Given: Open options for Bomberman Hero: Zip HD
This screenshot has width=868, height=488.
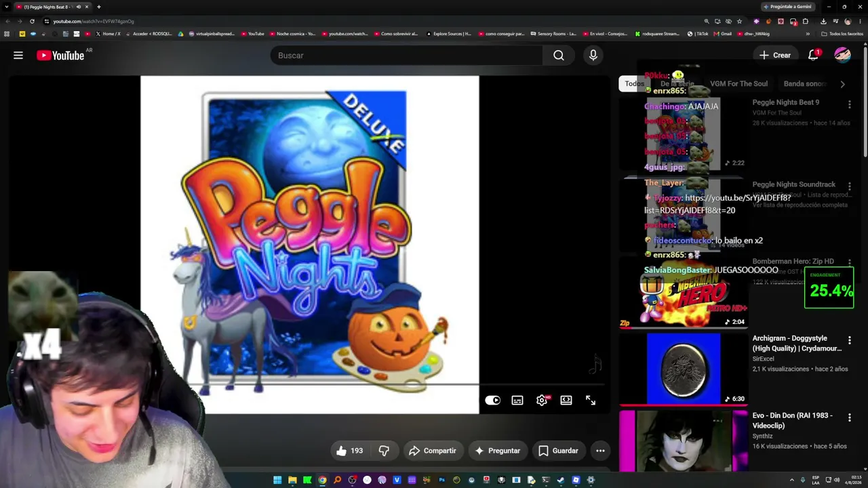Looking at the screenshot, I should [x=849, y=264].
